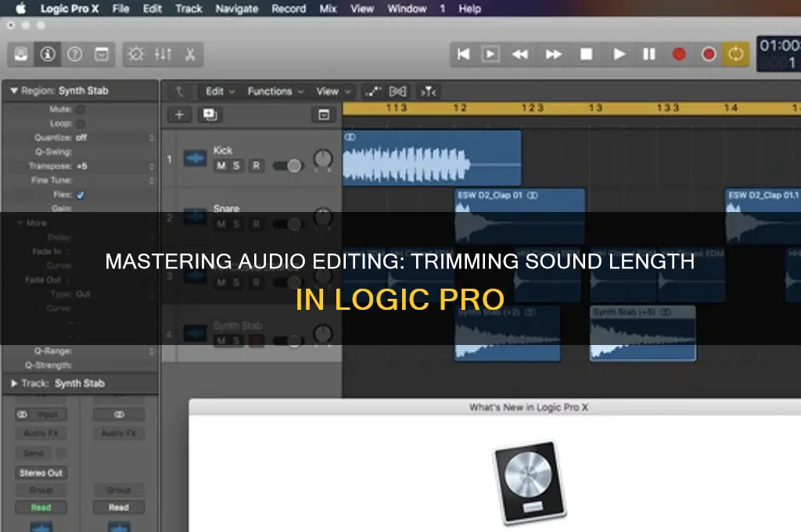Click the Capture Recording ring button

point(709,54)
